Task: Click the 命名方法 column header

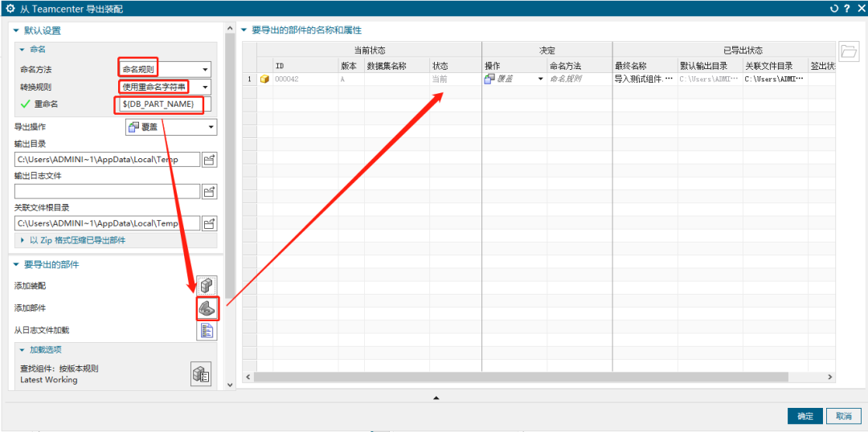Action: (x=579, y=67)
